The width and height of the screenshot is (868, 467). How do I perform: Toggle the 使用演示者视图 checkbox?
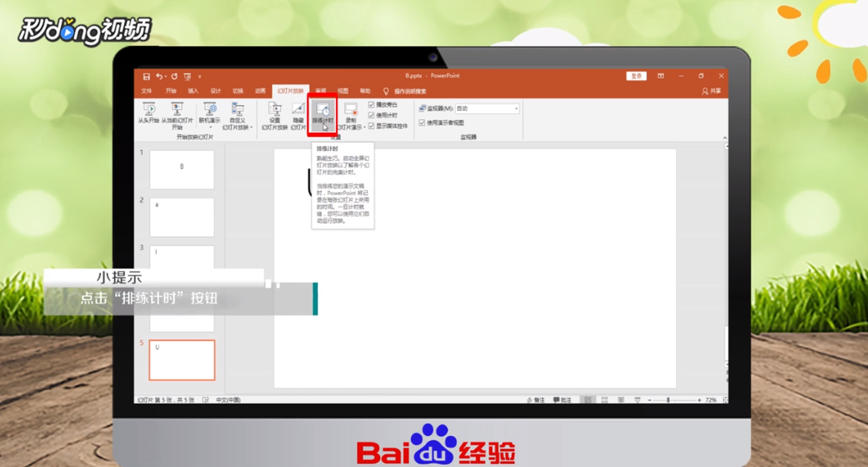tap(422, 123)
